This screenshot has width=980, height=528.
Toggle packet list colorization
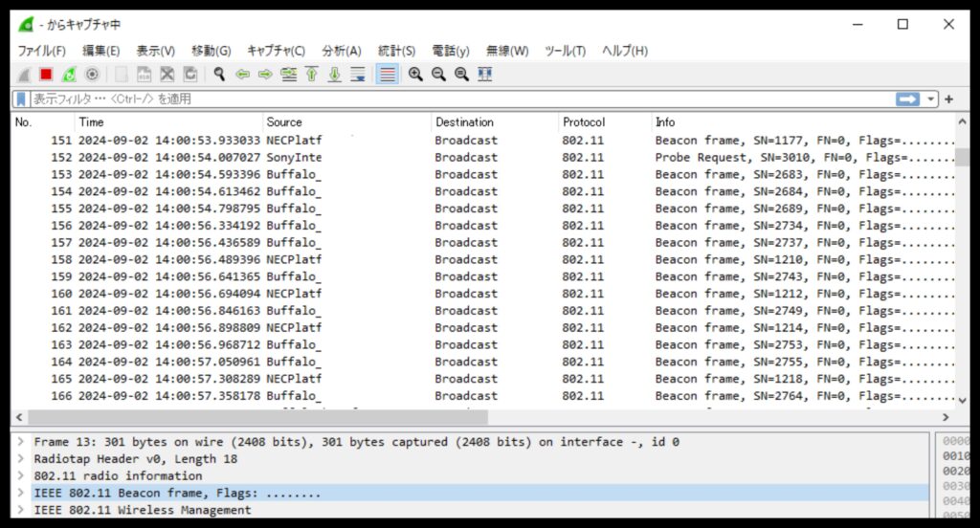[x=388, y=75]
